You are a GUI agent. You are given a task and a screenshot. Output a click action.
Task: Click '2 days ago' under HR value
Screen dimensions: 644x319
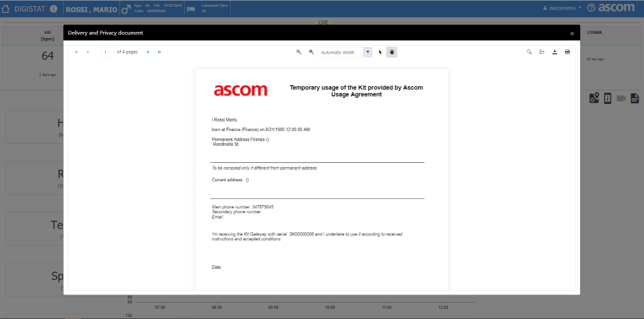tap(48, 75)
